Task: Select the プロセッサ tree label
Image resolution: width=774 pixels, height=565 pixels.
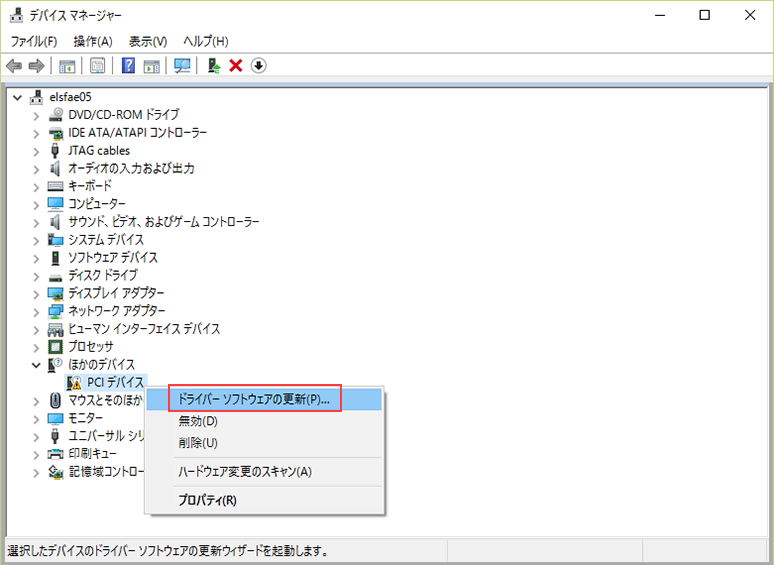Action: click(91, 346)
